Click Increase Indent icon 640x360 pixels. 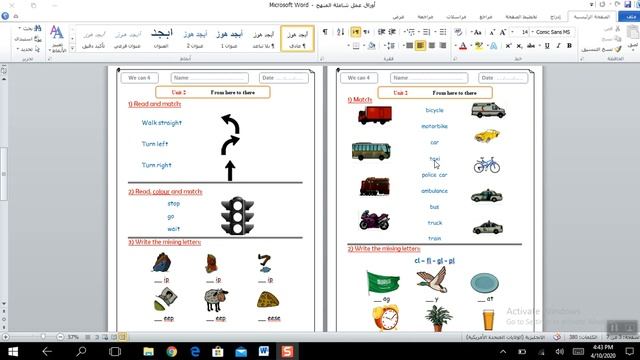pos(381,32)
